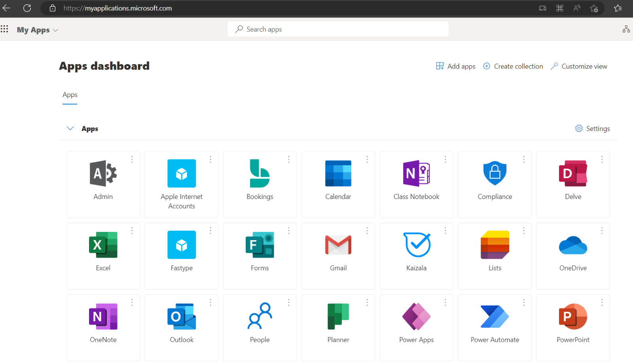The height and width of the screenshot is (364, 633).
Task: Open more options for Delve tile
Action: tap(602, 159)
